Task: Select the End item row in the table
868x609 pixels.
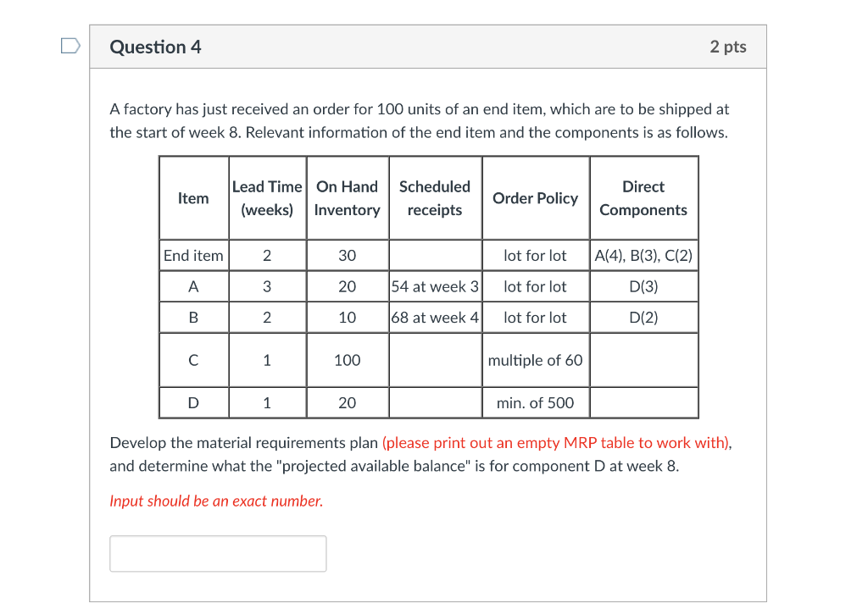Action: (x=193, y=255)
